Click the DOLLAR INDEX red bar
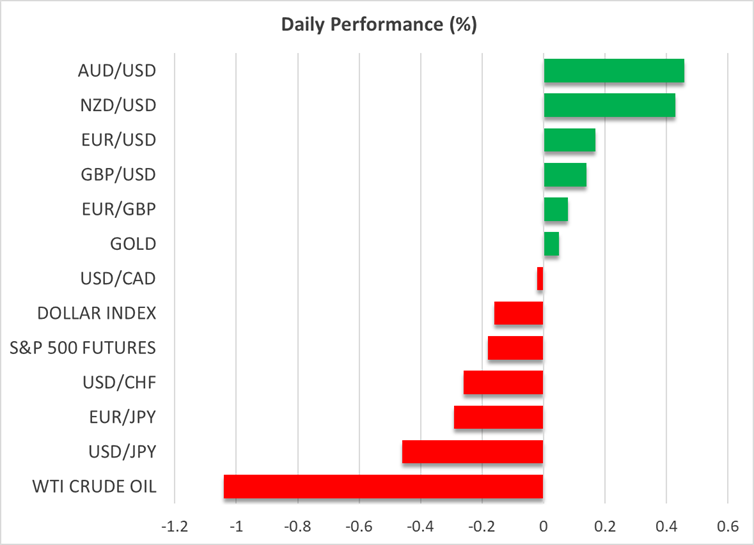 [x=518, y=313]
